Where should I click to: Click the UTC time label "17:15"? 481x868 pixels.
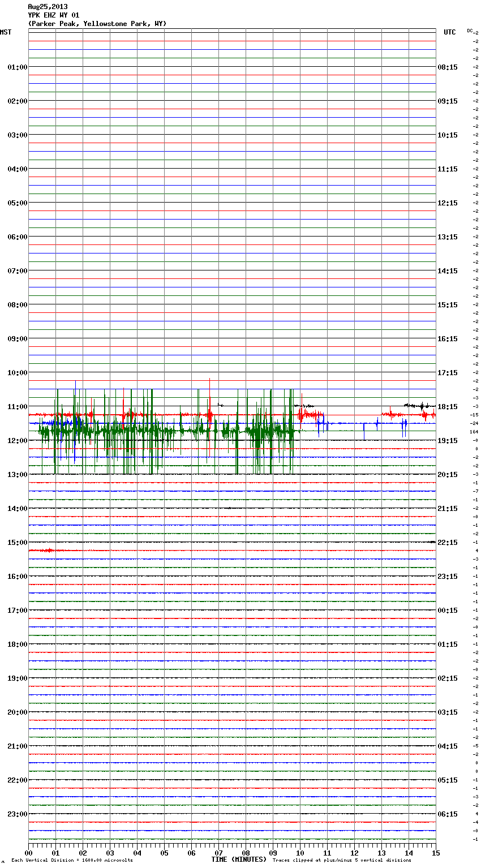pos(448,373)
